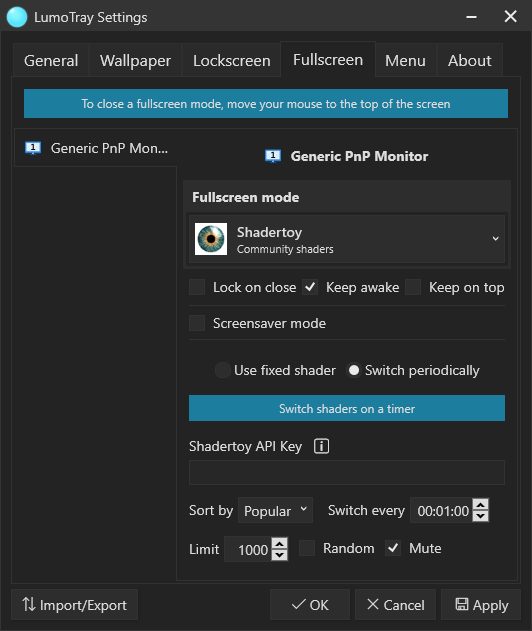Click the Apply button
Screen dimensions: 532x631
481,605
